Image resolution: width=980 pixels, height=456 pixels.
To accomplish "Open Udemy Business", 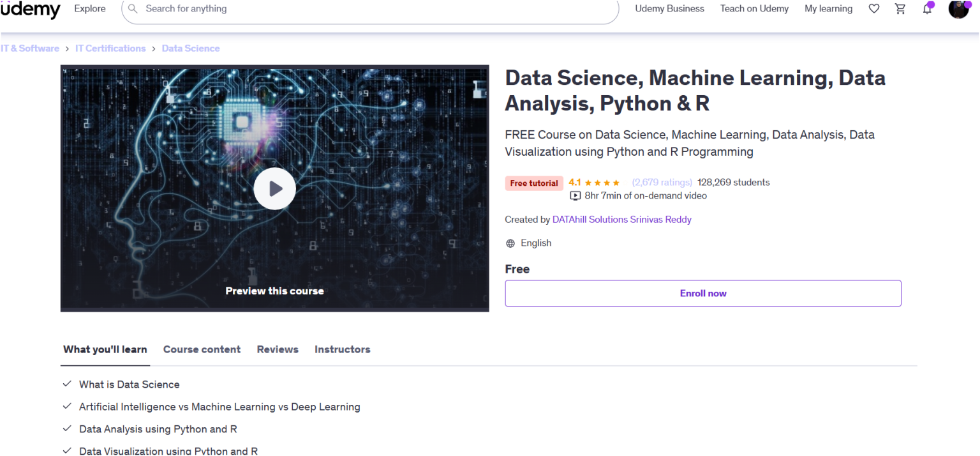I will [669, 8].
